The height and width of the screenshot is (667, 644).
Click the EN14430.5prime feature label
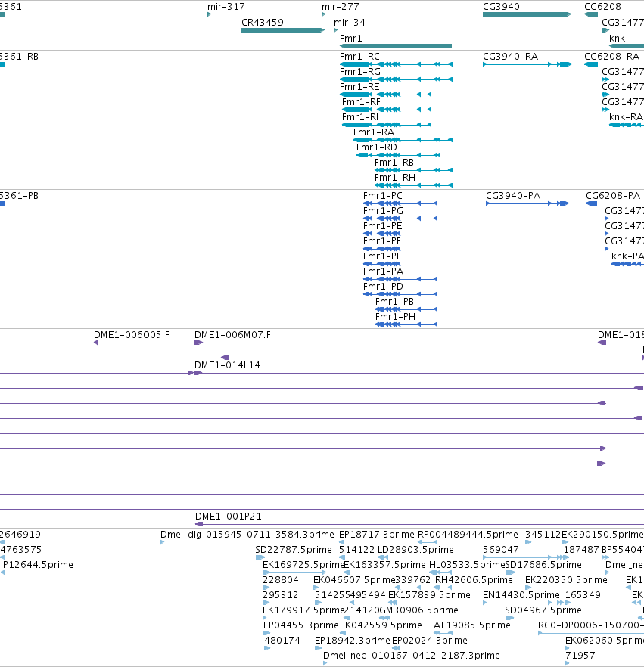point(521,594)
